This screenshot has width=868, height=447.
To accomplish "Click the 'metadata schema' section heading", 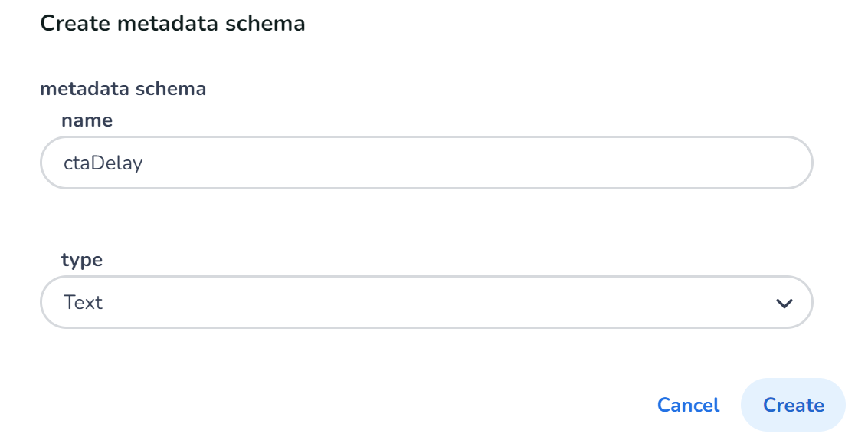I will [x=123, y=89].
